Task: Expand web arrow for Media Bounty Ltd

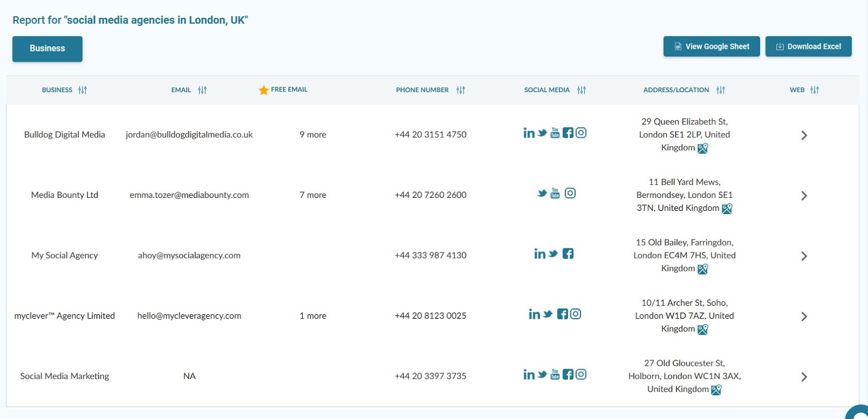Action: [804, 196]
